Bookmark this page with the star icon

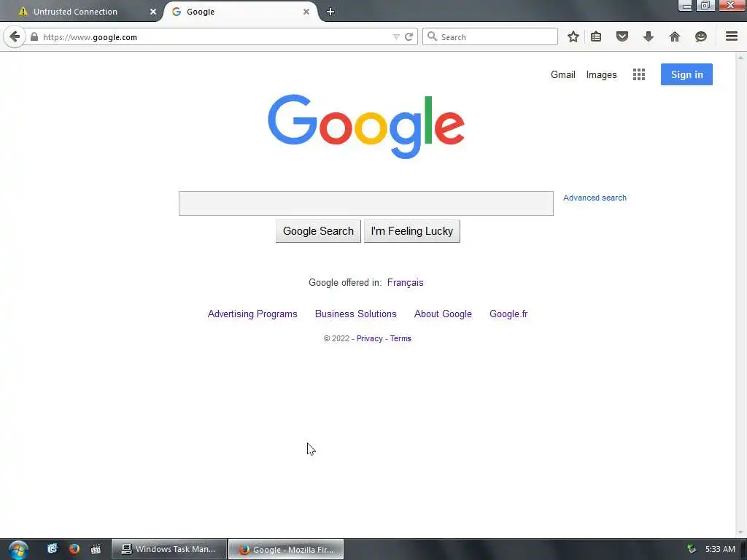pyautogui.click(x=573, y=36)
